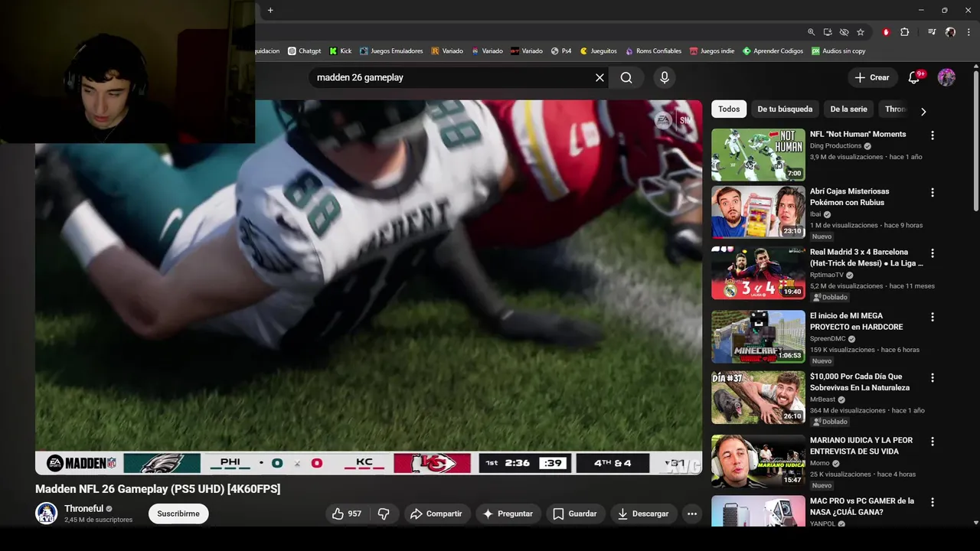The width and height of the screenshot is (980, 551).
Task: Open the Roms Confiables bookmark folder
Action: pos(653,51)
